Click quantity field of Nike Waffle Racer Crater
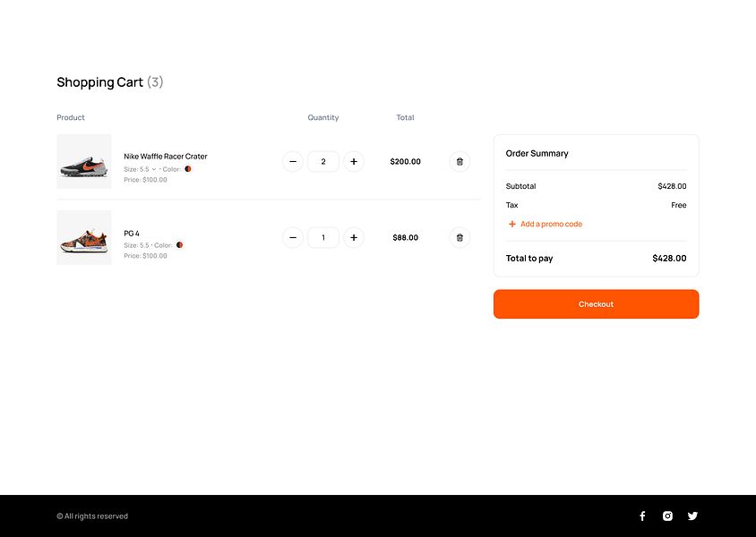 [x=323, y=161]
